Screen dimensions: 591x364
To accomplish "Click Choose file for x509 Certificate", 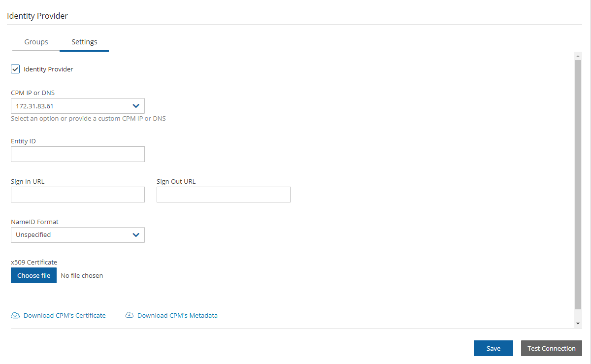I will pos(33,275).
